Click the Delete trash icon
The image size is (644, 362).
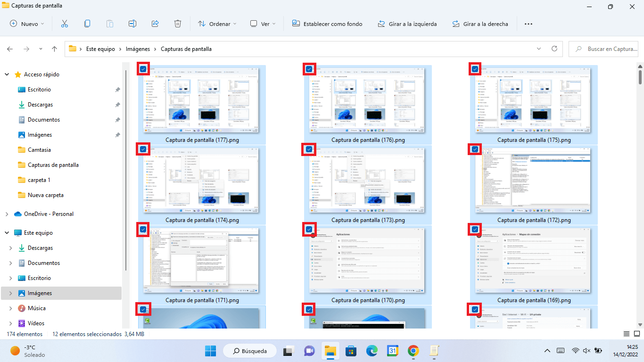click(x=178, y=24)
